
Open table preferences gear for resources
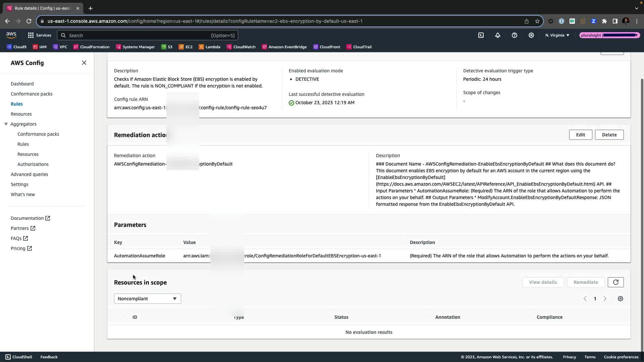click(x=621, y=299)
